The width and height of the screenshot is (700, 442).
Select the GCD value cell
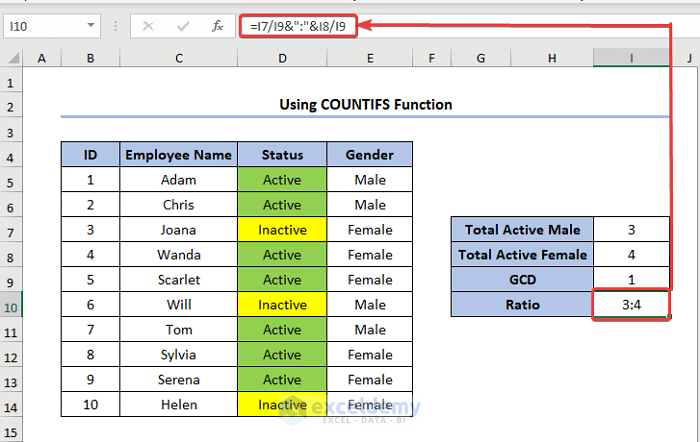tap(631, 280)
